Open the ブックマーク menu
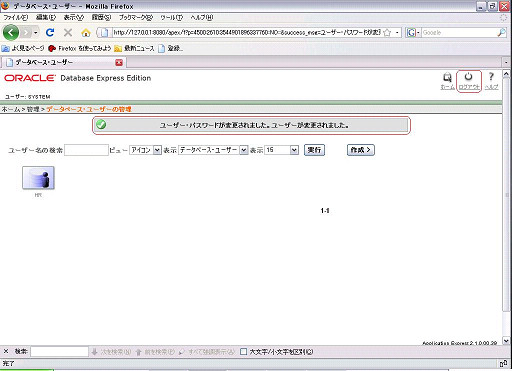 click(136, 17)
